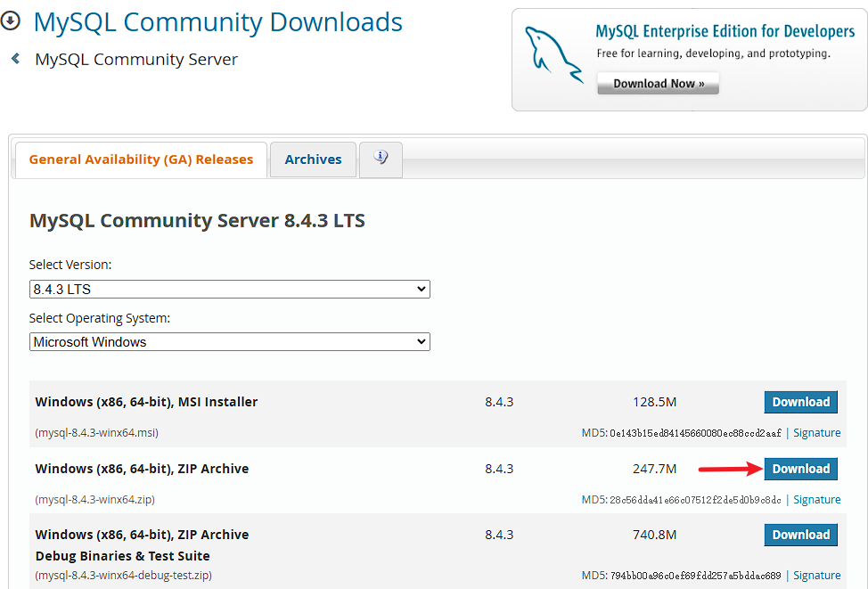Click the MD5 hash of the debug-test zip
Viewport: 868px width, 589px height.
pyautogui.click(x=695, y=576)
